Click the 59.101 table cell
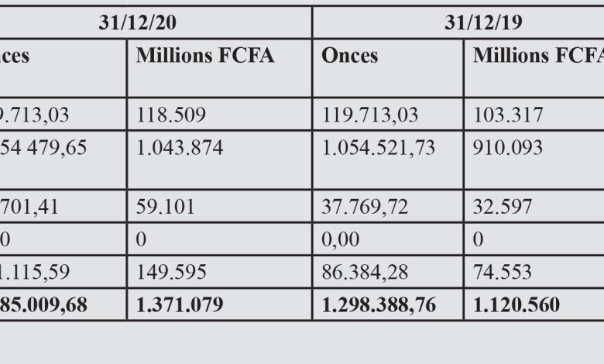Viewport: 604px width, 364px height. pyautogui.click(x=166, y=208)
